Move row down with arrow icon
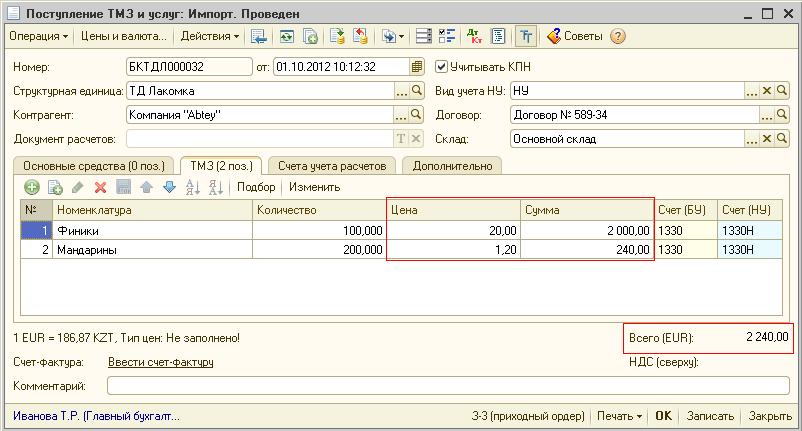 click(169, 187)
